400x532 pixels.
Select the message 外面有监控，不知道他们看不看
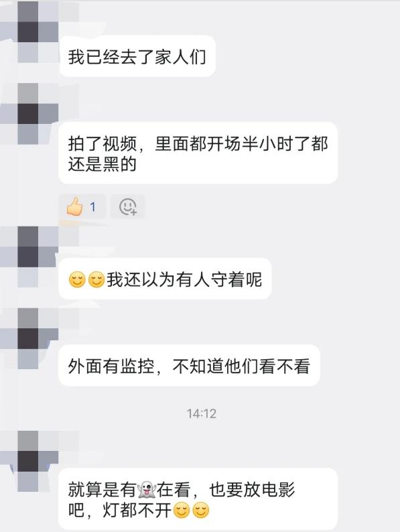tap(190, 366)
